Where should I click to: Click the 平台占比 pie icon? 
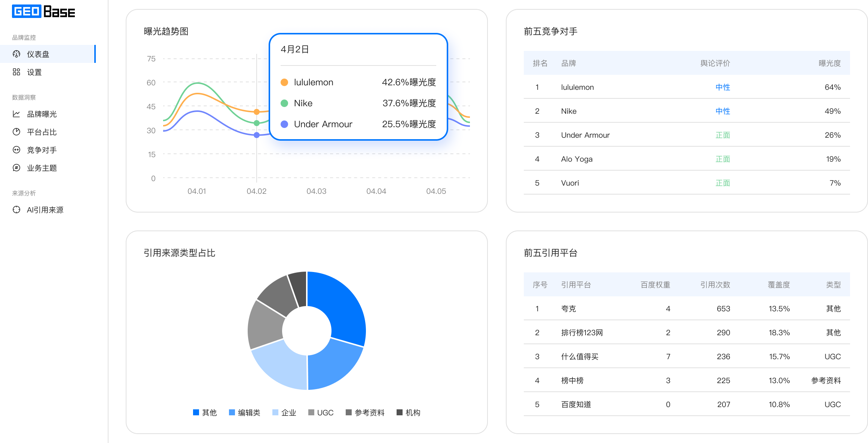click(16, 132)
